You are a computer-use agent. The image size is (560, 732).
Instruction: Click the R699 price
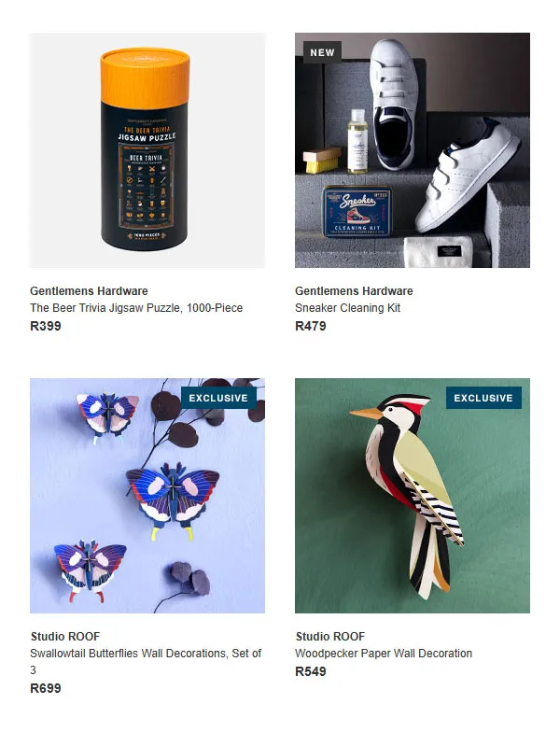45,688
